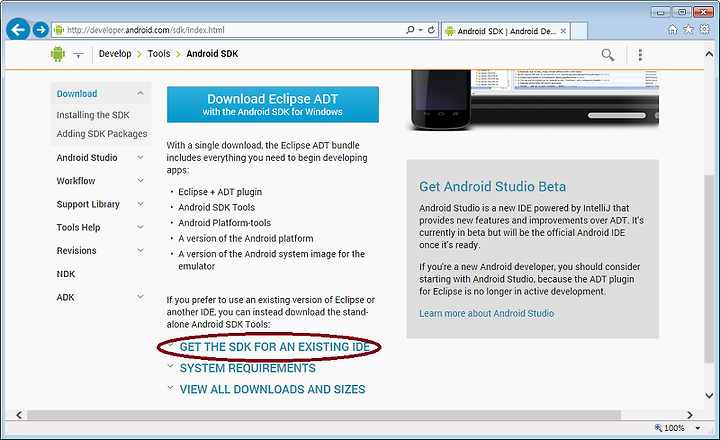Open the page overflow menu with three dots
Image resolution: width=720 pixels, height=440 pixels.
pyautogui.click(x=640, y=55)
